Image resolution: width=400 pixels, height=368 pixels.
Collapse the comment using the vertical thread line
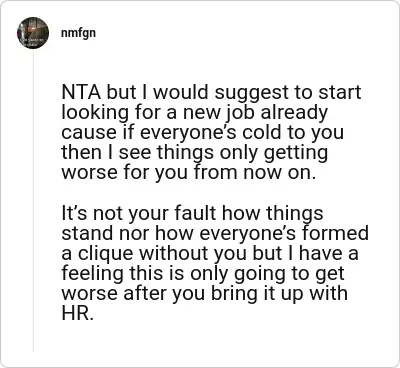(x=33, y=200)
